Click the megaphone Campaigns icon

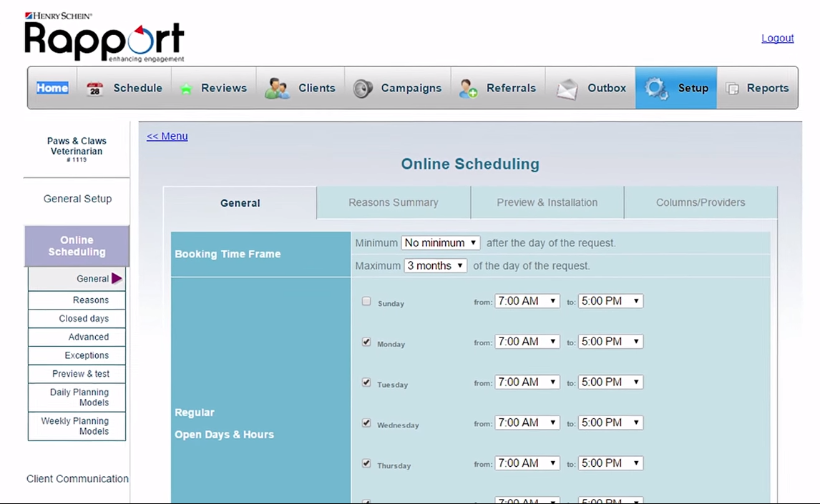point(362,88)
